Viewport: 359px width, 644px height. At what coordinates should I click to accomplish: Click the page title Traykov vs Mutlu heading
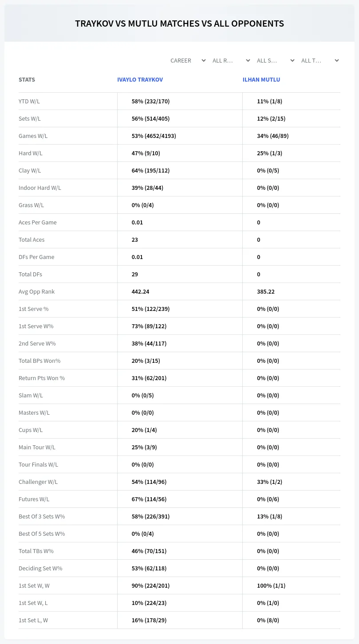179,24
